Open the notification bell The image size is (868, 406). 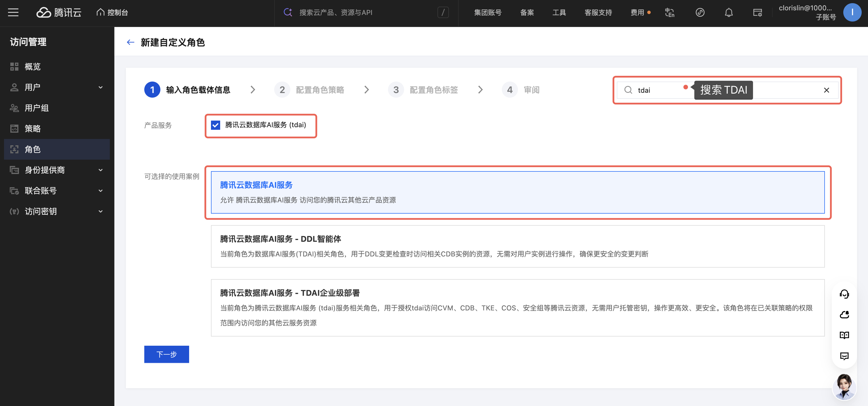pos(729,12)
